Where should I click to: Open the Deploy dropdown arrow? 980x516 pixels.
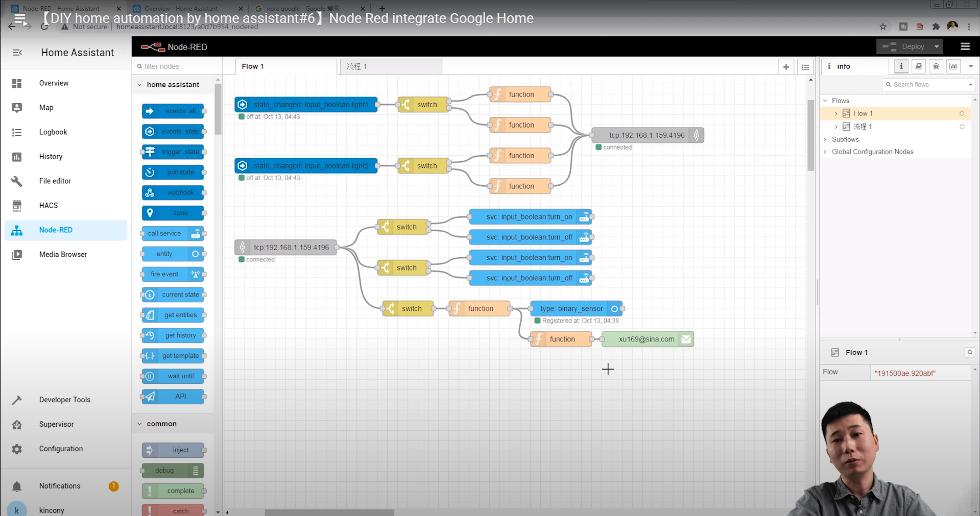pos(937,46)
